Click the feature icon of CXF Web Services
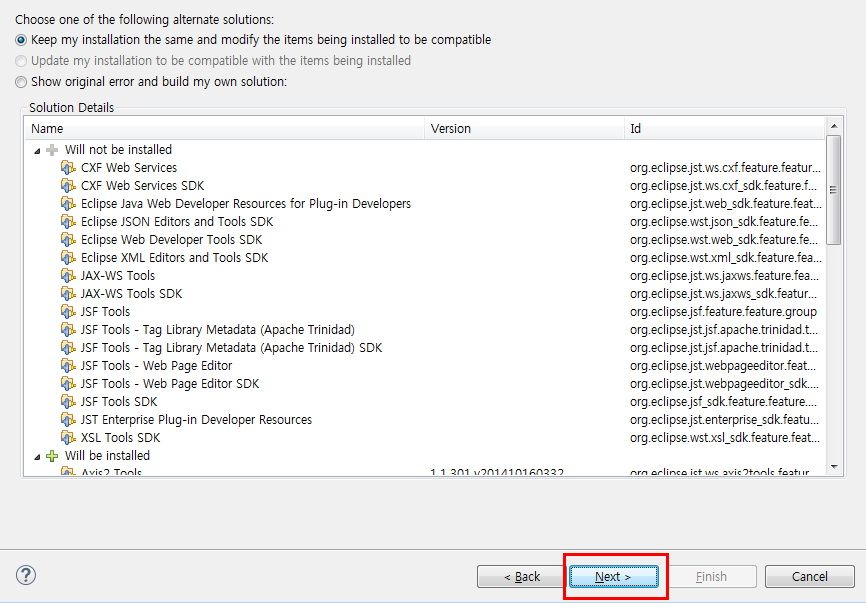 point(68,167)
